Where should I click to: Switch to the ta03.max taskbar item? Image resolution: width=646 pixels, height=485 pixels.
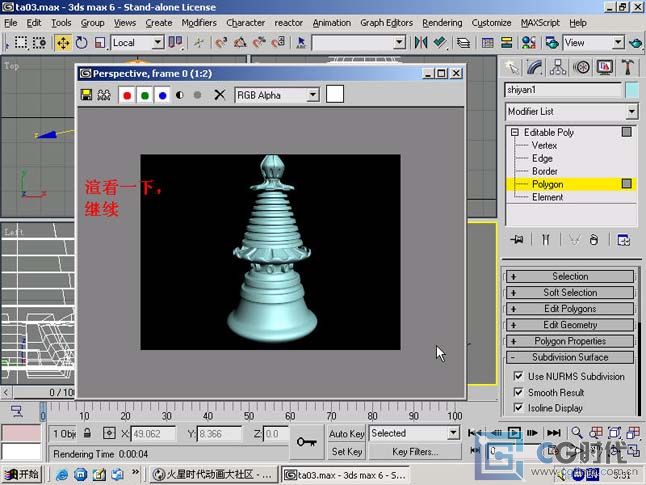346,475
